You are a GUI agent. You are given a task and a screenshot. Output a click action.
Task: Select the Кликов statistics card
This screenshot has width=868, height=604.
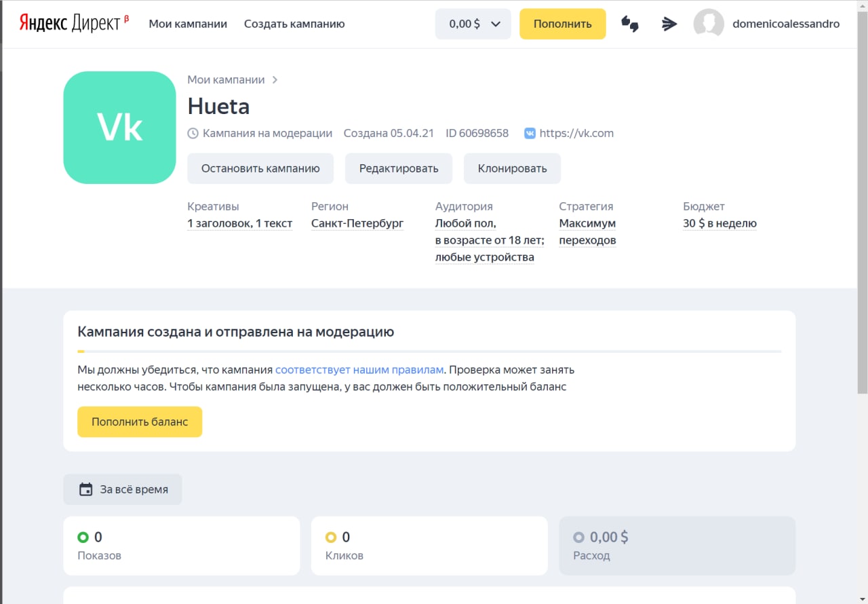pos(429,546)
